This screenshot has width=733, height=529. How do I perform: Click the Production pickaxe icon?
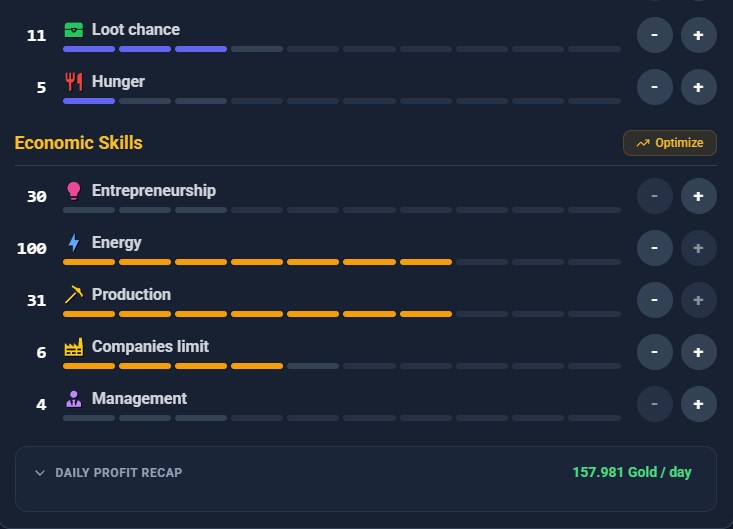pos(74,294)
